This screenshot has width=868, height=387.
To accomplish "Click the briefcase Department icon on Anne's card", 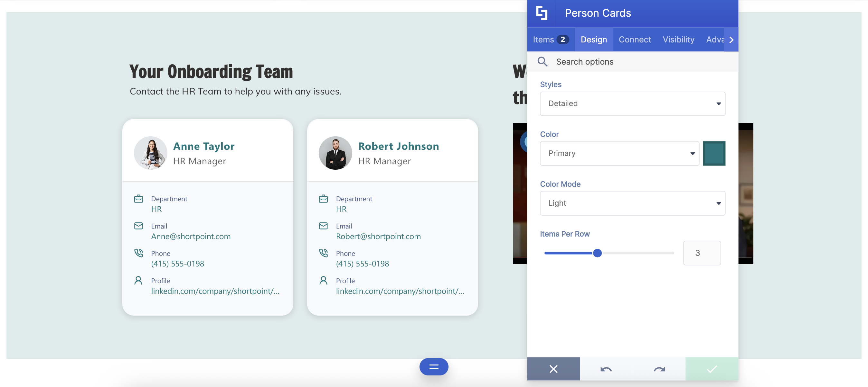I will coord(138,199).
